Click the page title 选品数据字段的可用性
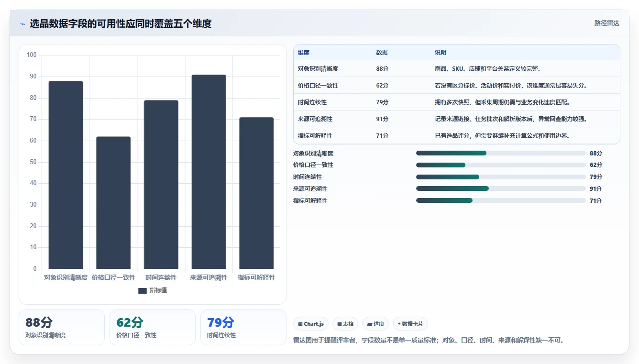The width and height of the screenshot is (639, 364). pyautogui.click(x=121, y=23)
